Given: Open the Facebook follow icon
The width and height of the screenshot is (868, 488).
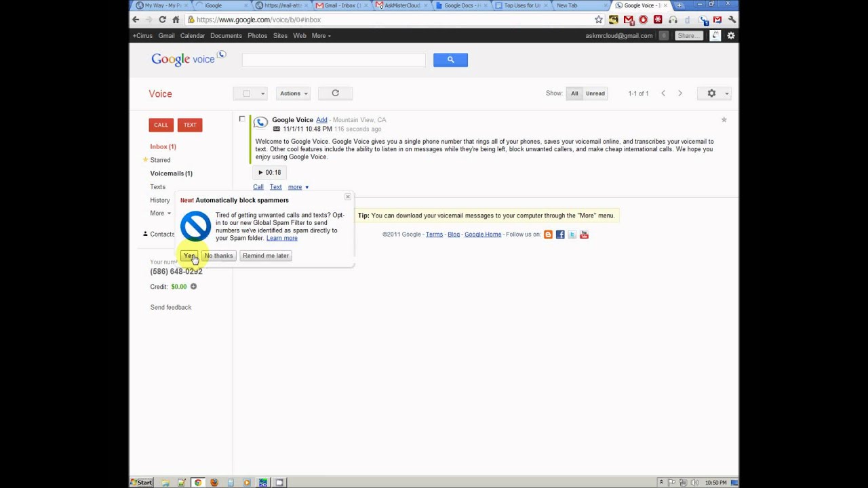Looking at the screenshot, I should pos(560,235).
